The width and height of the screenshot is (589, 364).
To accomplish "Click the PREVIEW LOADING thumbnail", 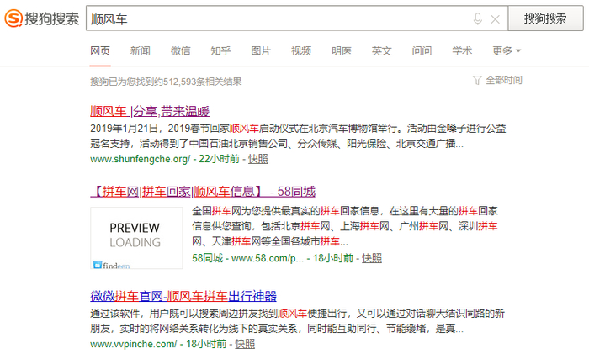I will point(136,238).
